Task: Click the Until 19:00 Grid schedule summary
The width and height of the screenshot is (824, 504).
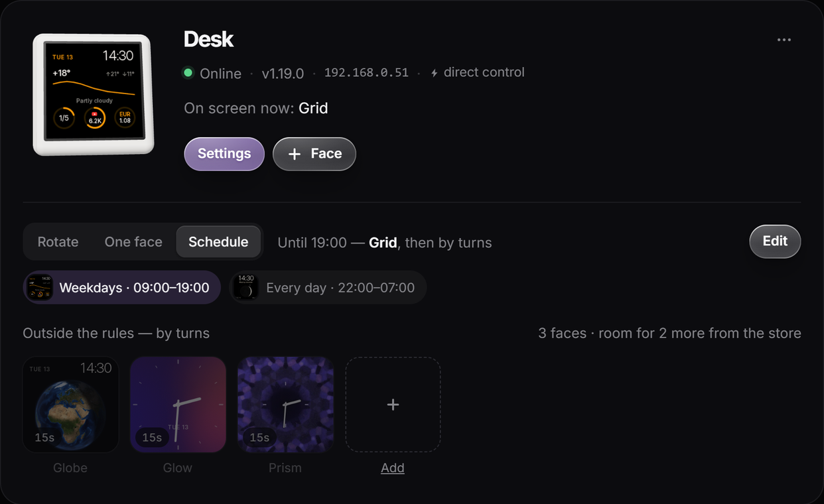Action: pyautogui.click(x=385, y=243)
